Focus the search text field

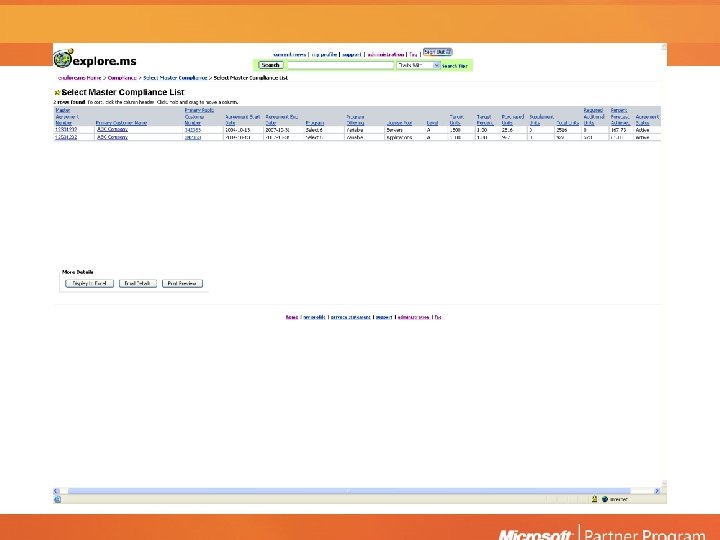pos(341,66)
